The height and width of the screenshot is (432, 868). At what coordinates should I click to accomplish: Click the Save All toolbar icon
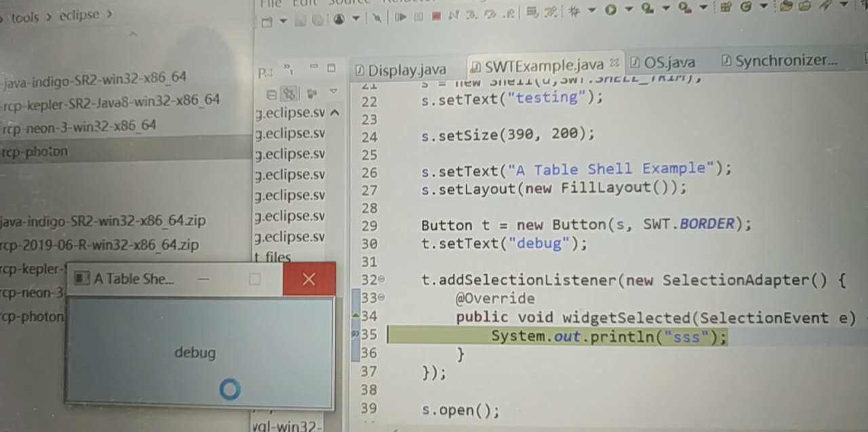317,20
